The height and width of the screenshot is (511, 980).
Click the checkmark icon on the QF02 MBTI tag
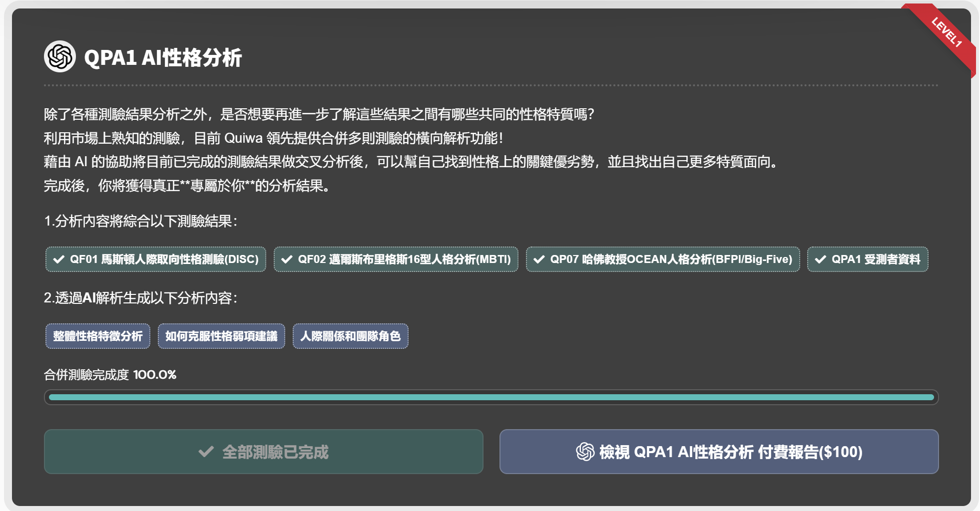coord(287,259)
